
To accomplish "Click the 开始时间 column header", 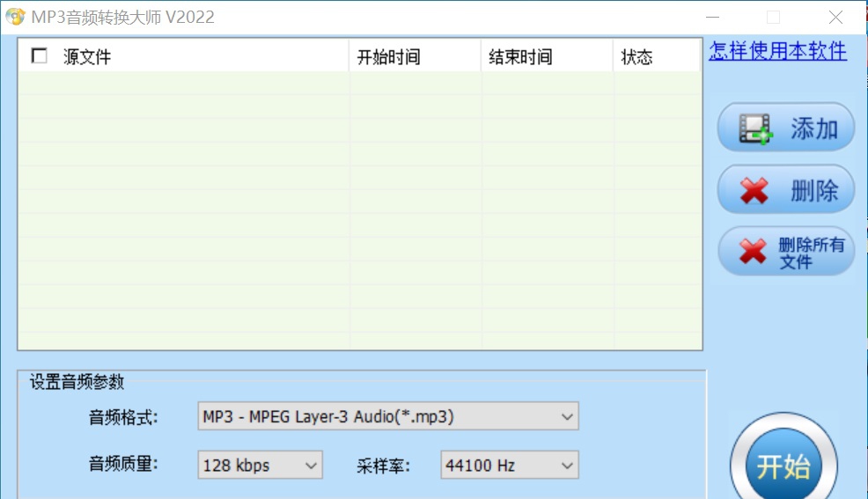I will [415, 55].
